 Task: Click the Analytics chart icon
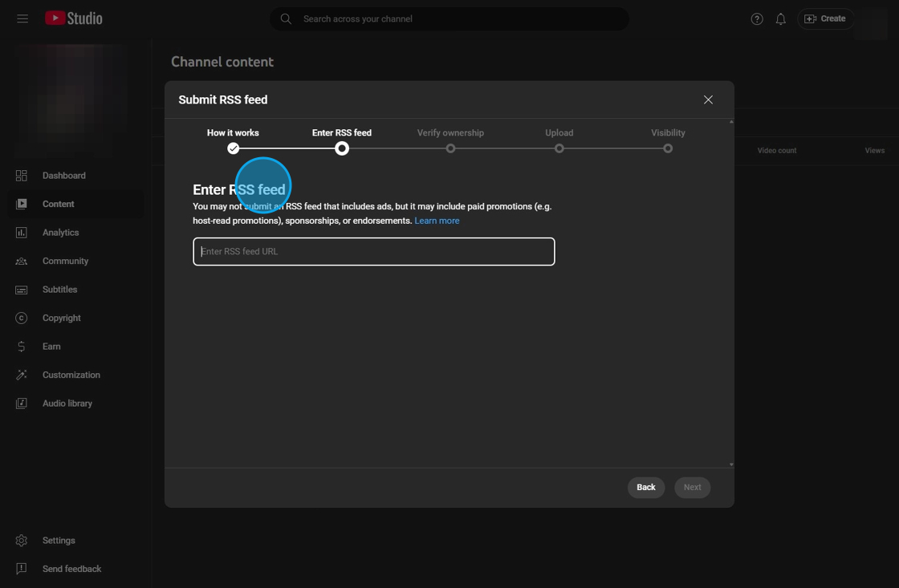coord(21,233)
